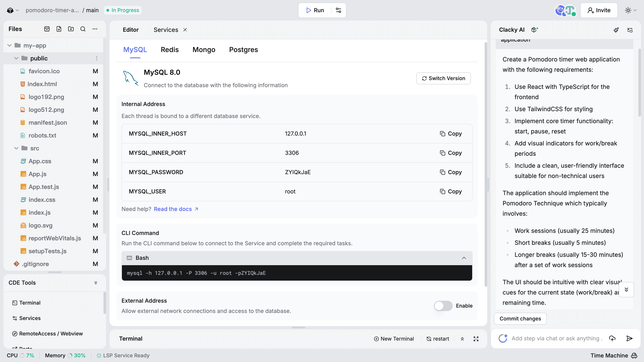This screenshot has height=362, width=644.
Task: Click the upload cloud icon in chat
Action: [x=612, y=338]
